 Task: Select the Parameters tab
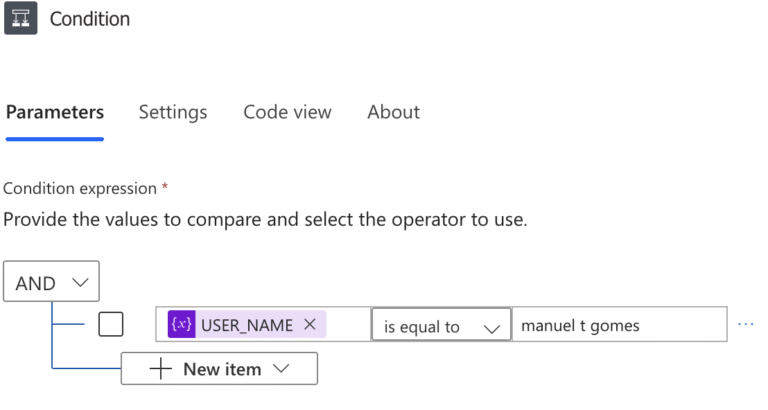point(55,112)
